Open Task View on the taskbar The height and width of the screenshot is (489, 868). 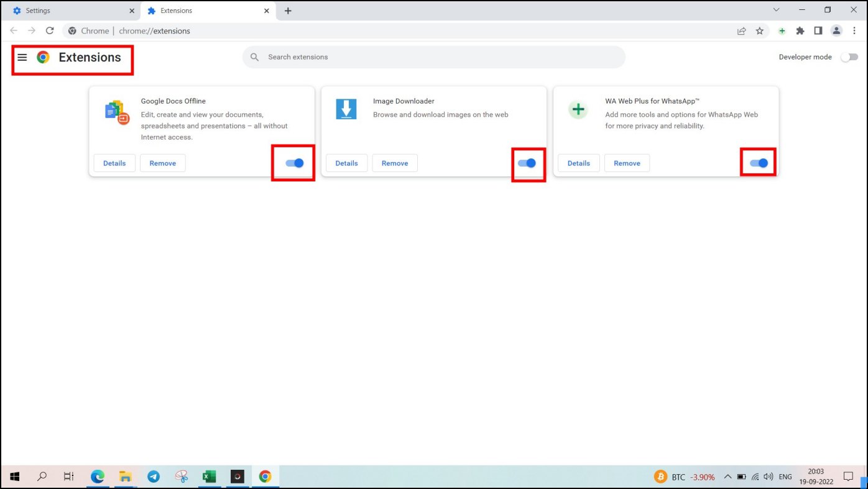tap(69, 477)
